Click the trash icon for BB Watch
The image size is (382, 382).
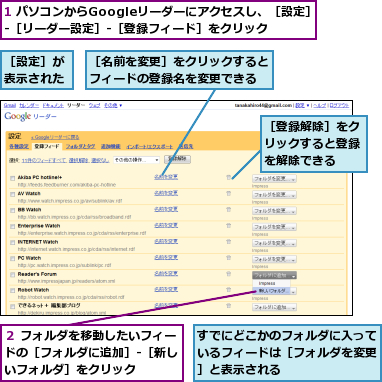[229, 209]
